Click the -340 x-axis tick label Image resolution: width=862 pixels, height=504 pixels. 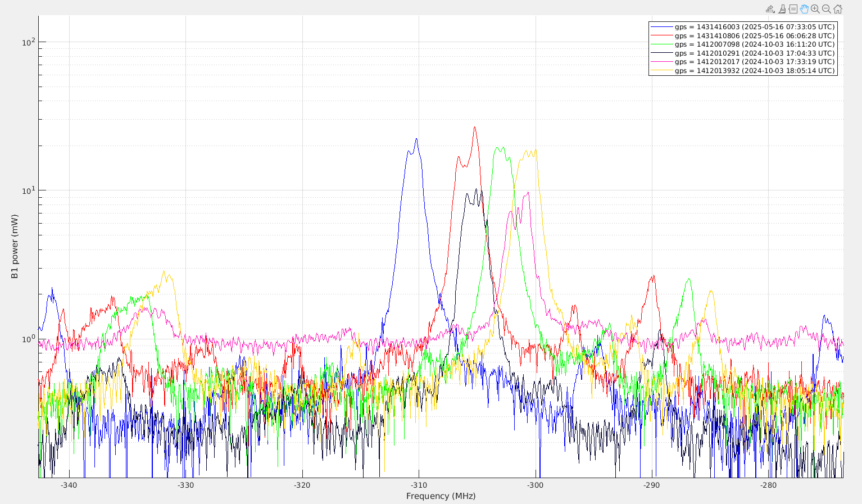click(69, 485)
